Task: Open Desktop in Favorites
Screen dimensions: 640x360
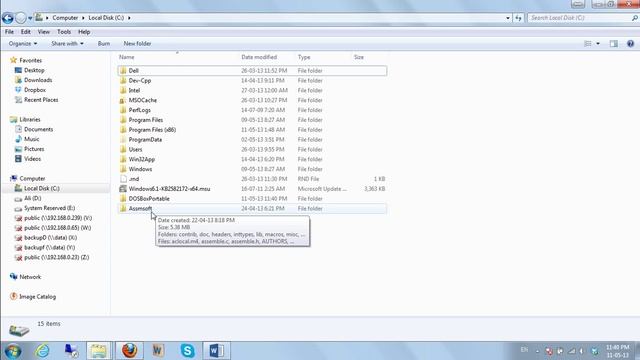Action: click(34, 70)
